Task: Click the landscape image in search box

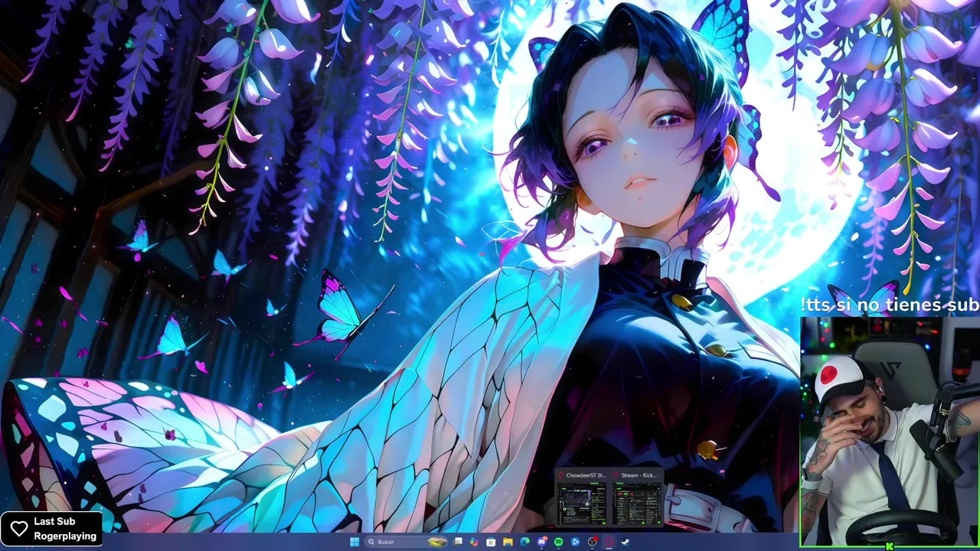Action: pyautogui.click(x=437, y=542)
